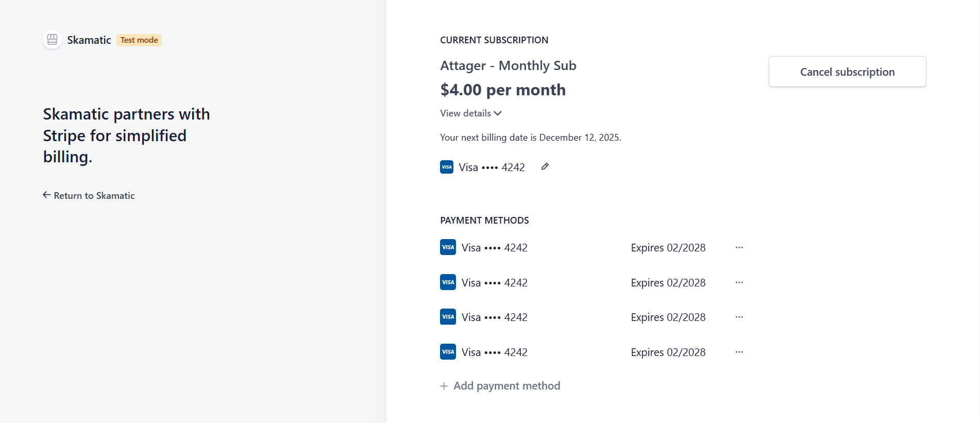980x423 pixels.
Task: Click the Cancel subscription button
Action: pos(847,72)
